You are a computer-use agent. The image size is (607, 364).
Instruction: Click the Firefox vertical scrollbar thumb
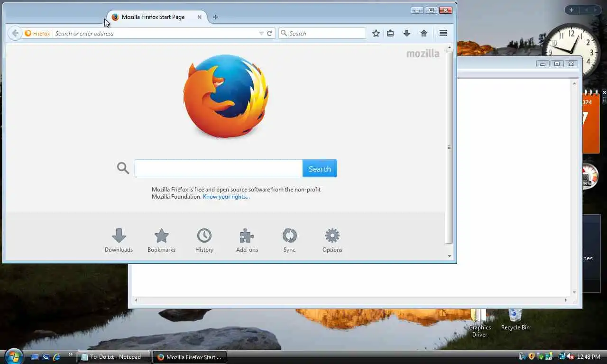coord(450,147)
